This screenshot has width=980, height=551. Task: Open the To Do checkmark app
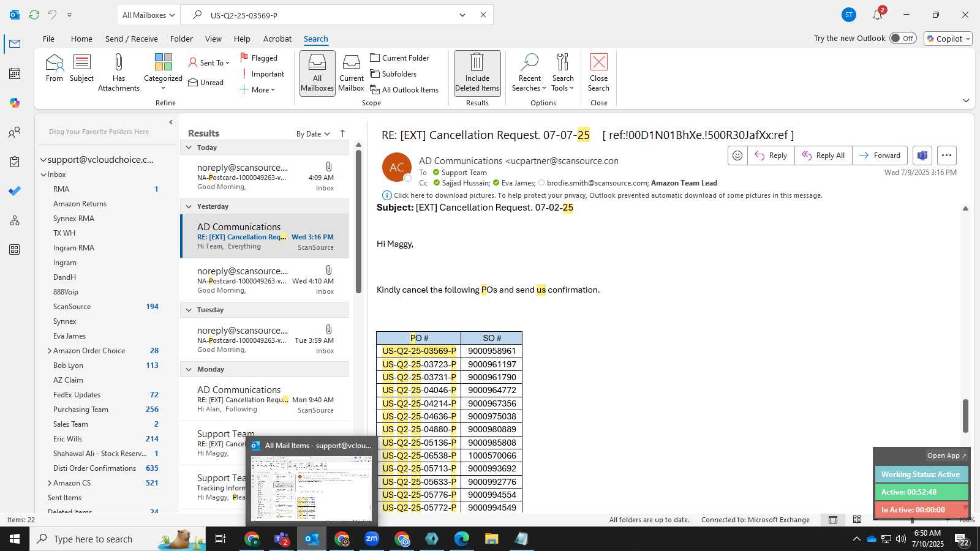(15, 191)
